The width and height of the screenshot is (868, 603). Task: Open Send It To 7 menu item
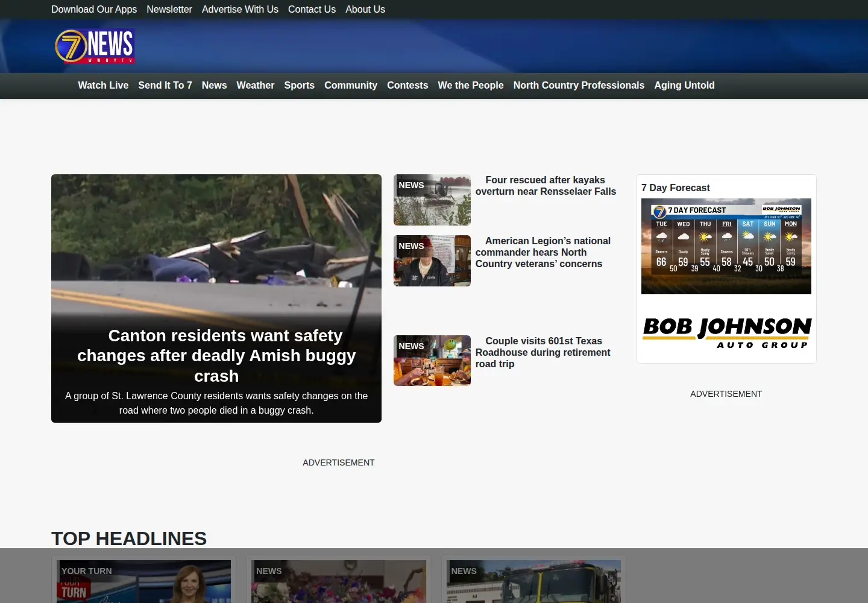click(165, 86)
